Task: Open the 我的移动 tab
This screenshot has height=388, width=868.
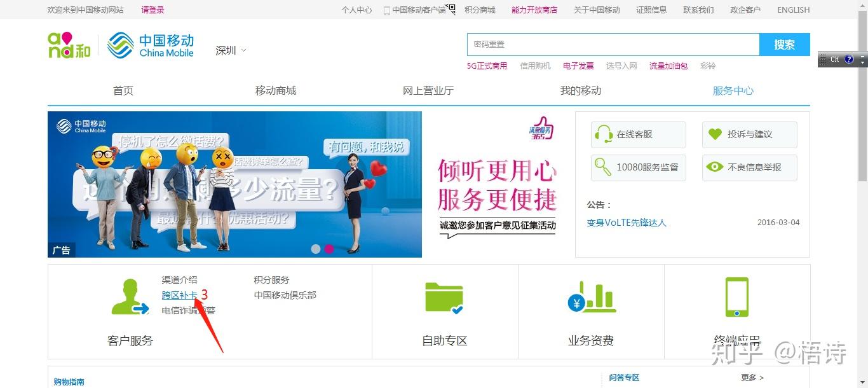Action: coord(581,90)
